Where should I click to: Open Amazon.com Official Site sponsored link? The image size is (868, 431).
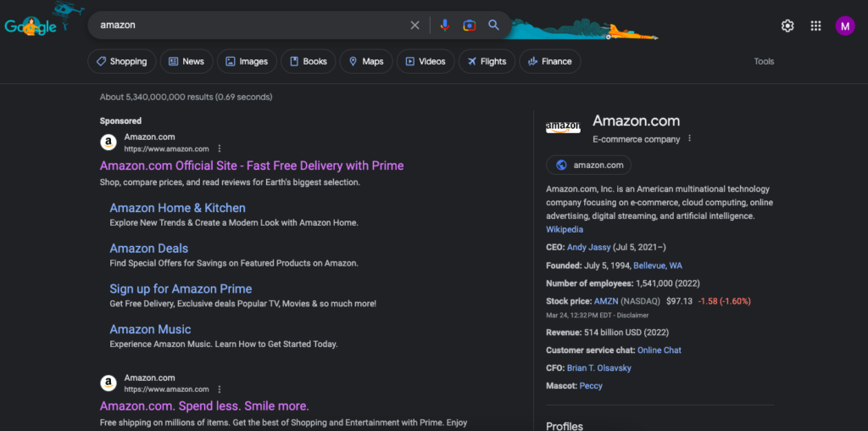coord(252,165)
